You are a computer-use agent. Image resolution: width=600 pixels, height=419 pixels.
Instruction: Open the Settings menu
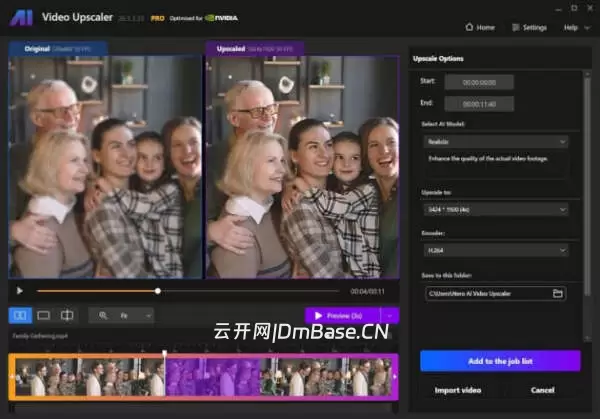530,28
